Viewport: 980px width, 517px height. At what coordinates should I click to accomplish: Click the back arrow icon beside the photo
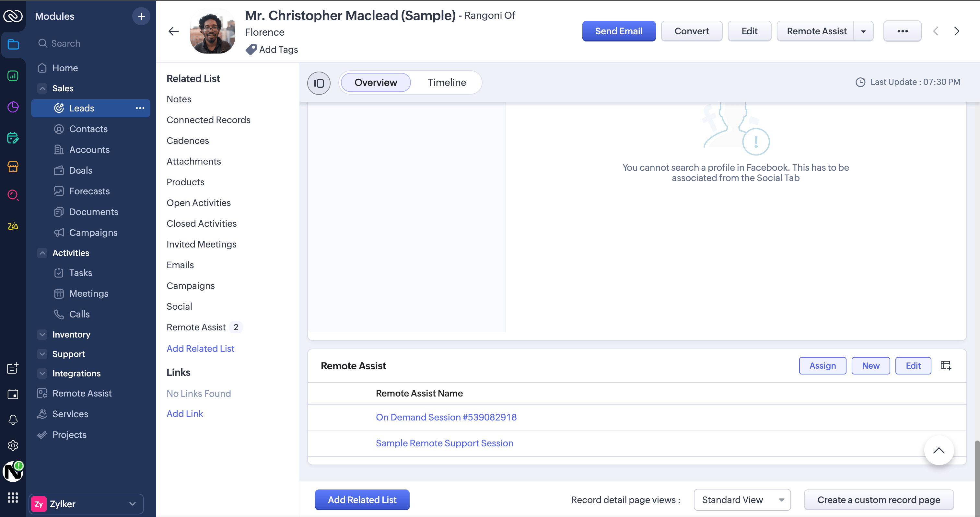(173, 31)
